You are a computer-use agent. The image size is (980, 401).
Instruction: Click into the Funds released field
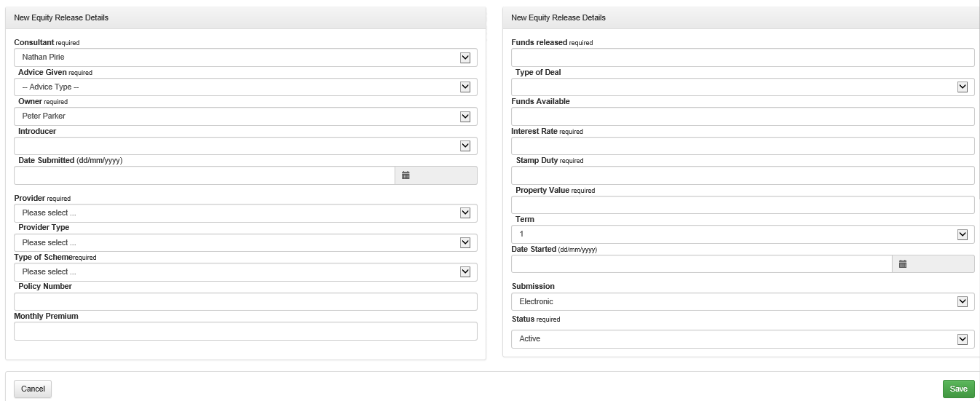[743, 57]
